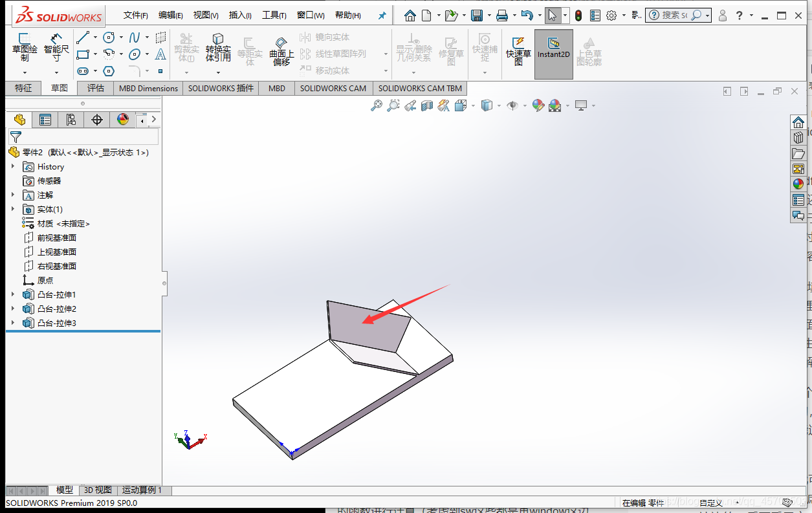Toggle the Select cursor tool

point(552,15)
